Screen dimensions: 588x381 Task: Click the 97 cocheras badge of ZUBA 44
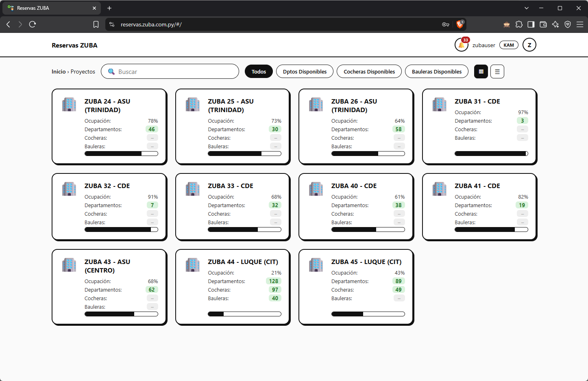275,290
